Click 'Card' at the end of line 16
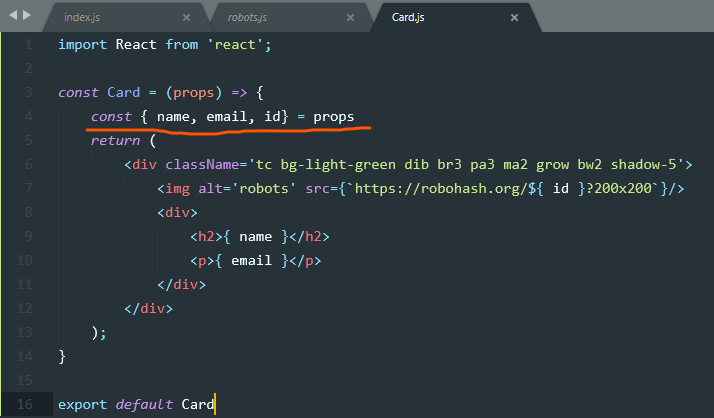 (x=198, y=404)
